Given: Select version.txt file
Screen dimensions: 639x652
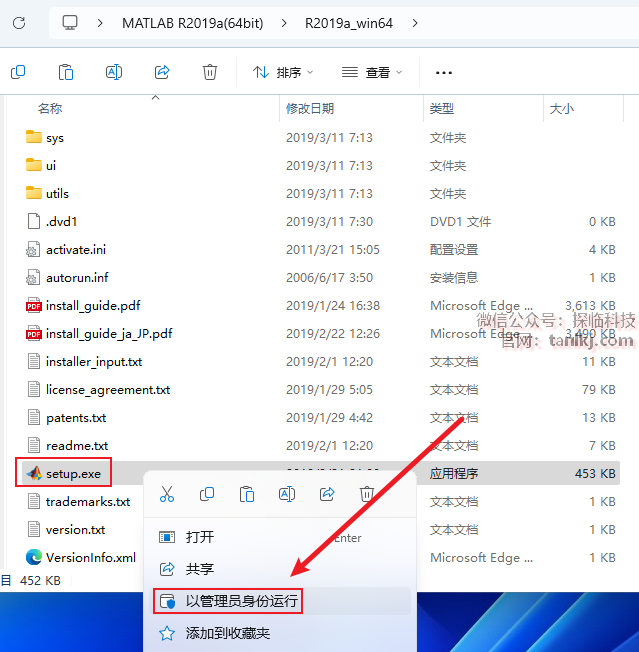Looking at the screenshot, I should [x=66, y=529].
